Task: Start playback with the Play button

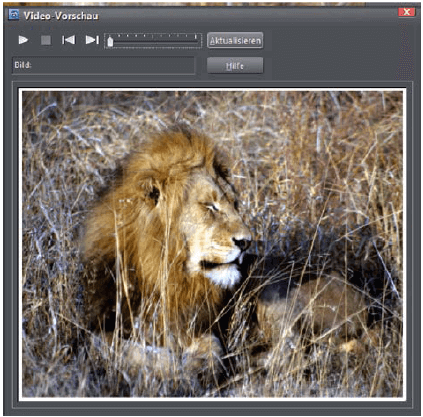Action: (x=23, y=40)
